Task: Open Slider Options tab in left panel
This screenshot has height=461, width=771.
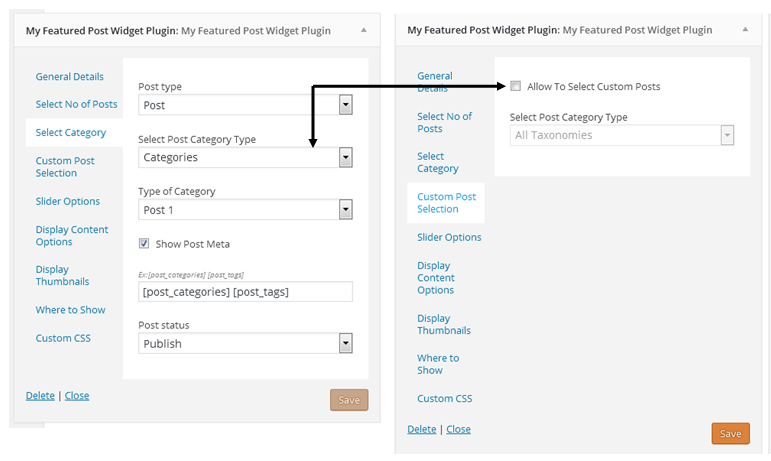Action: click(x=68, y=201)
